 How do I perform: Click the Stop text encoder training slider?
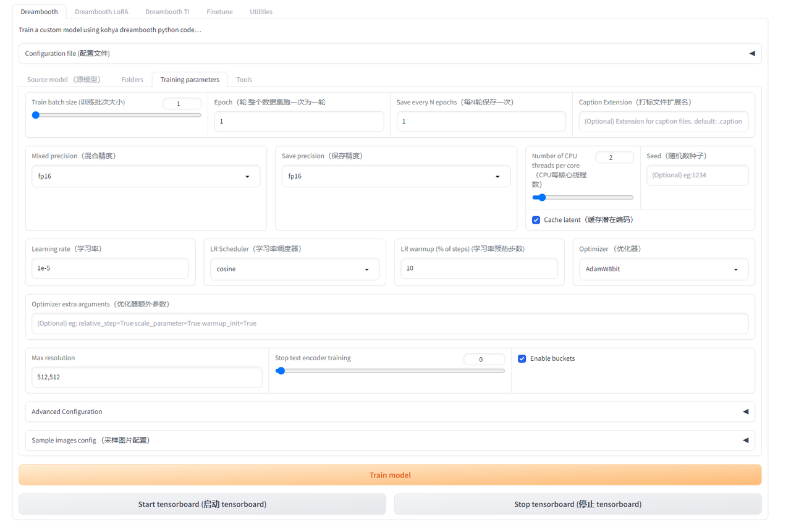391,371
